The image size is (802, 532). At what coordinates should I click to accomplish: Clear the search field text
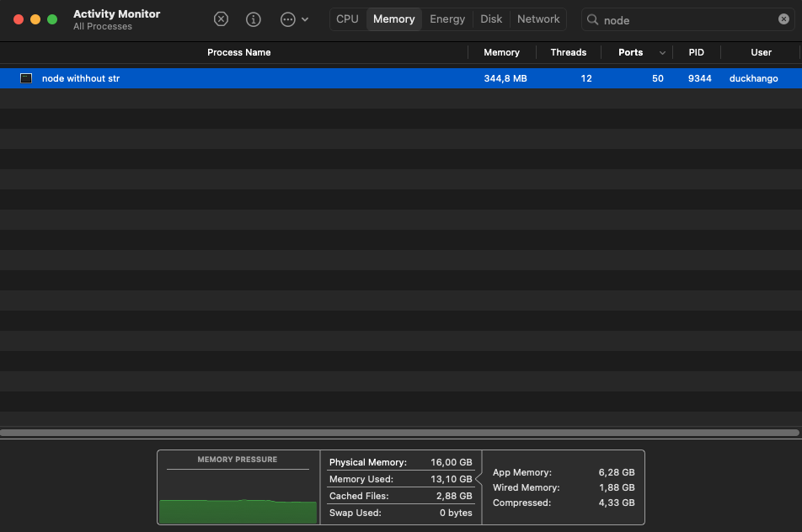click(x=783, y=19)
